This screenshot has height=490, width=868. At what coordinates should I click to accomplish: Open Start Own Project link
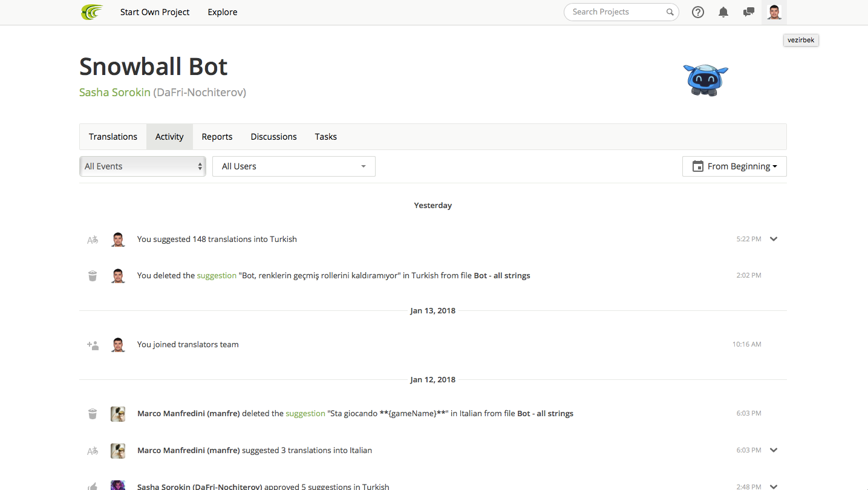tap(155, 12)
